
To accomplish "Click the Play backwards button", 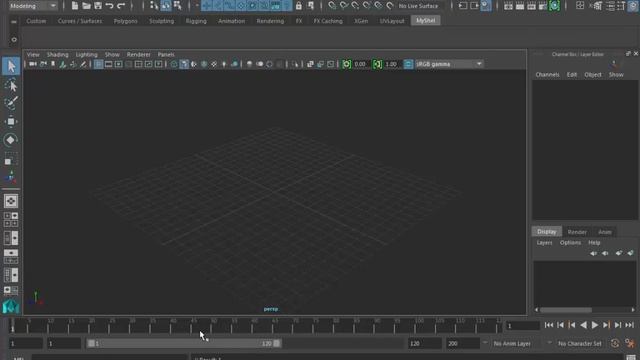I will point(583,325).
